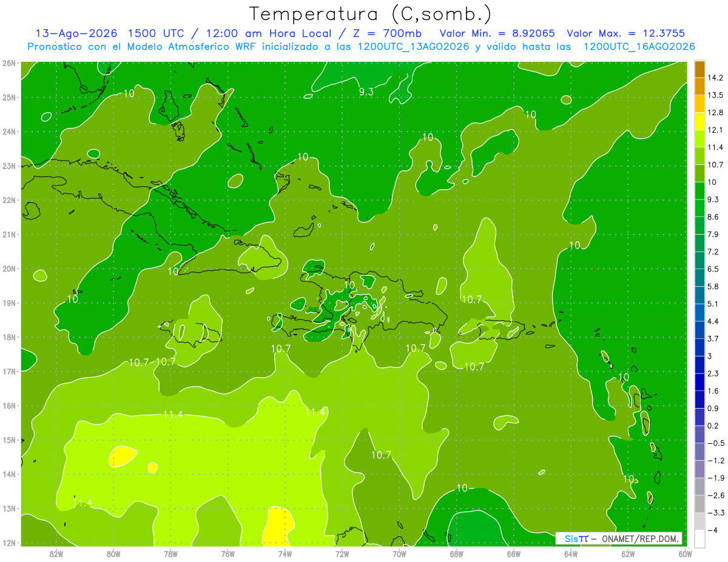Click legend value 12.8 on the color bar
This screenshot has height=562, width=728.
coord(716,113)
